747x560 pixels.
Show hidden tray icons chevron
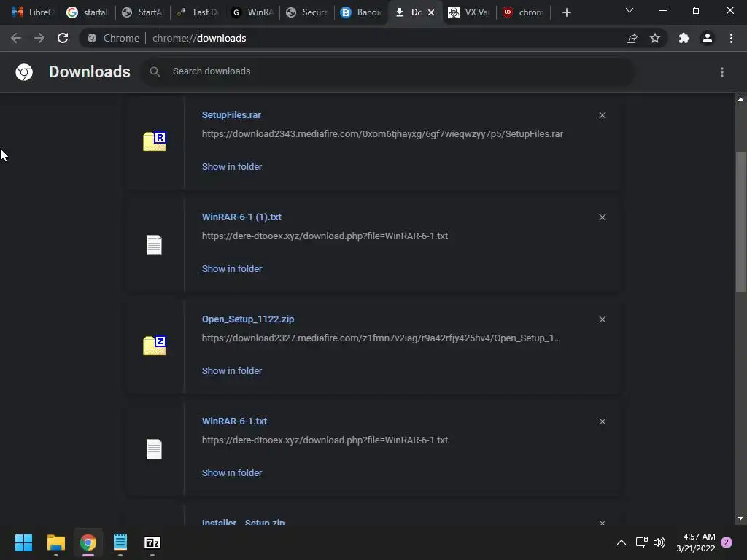[622, 542]
